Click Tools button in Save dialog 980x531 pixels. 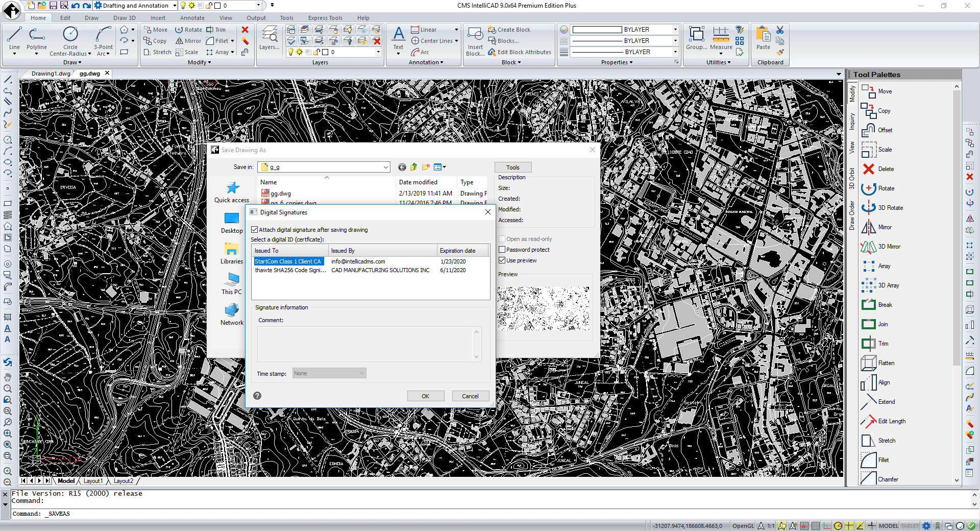click(x=512, y=167)
